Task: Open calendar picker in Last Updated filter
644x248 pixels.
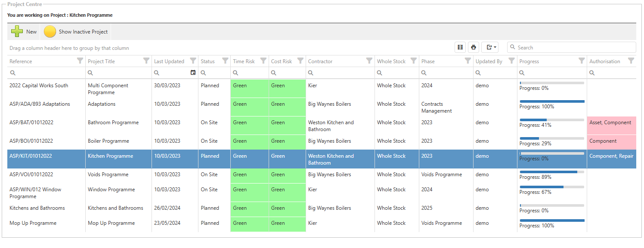Action: point(193,73)
